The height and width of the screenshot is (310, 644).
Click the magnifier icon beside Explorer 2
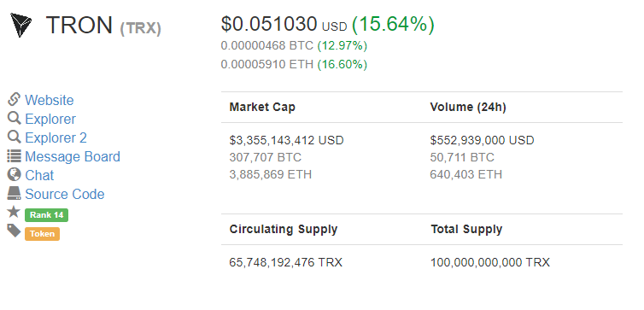(14, 137)
